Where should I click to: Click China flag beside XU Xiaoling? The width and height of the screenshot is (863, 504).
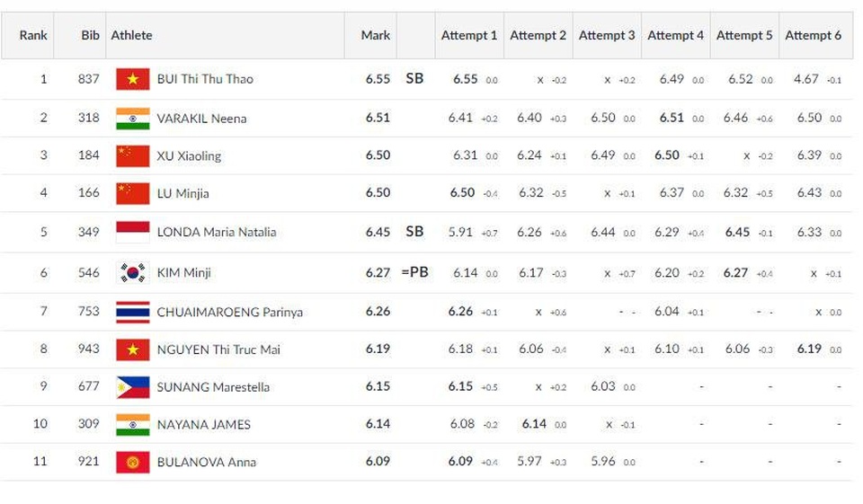133,156
